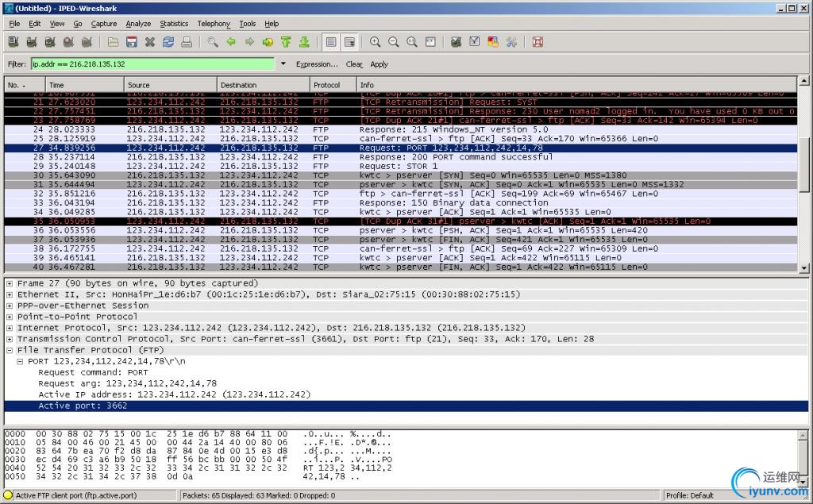Apply the display filter
This screenshot has width=813, height=504.
tap(379, 64)
